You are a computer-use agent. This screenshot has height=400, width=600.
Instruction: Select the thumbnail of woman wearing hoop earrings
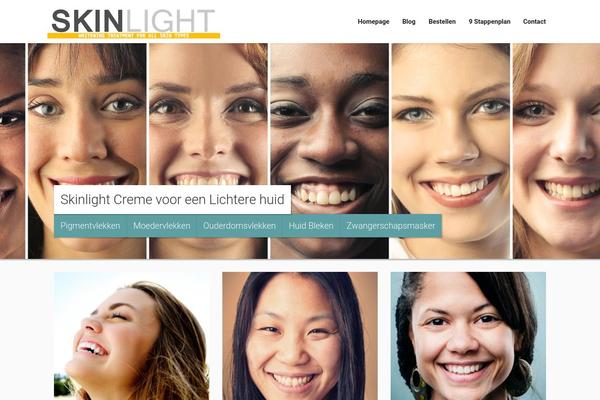[x=468, y=336]
